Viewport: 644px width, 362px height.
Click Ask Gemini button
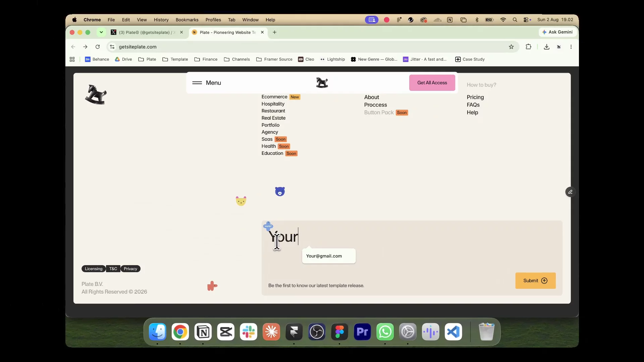tap(557, 32)
